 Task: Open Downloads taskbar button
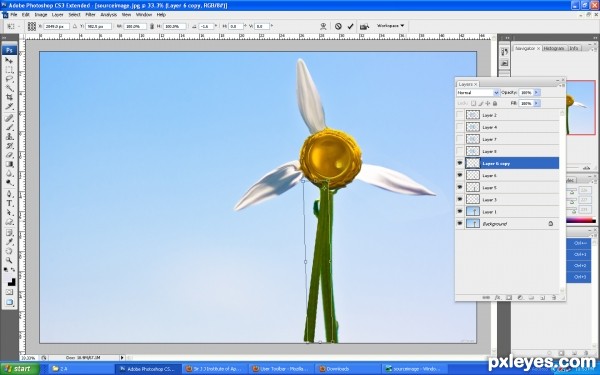point(347,369)
